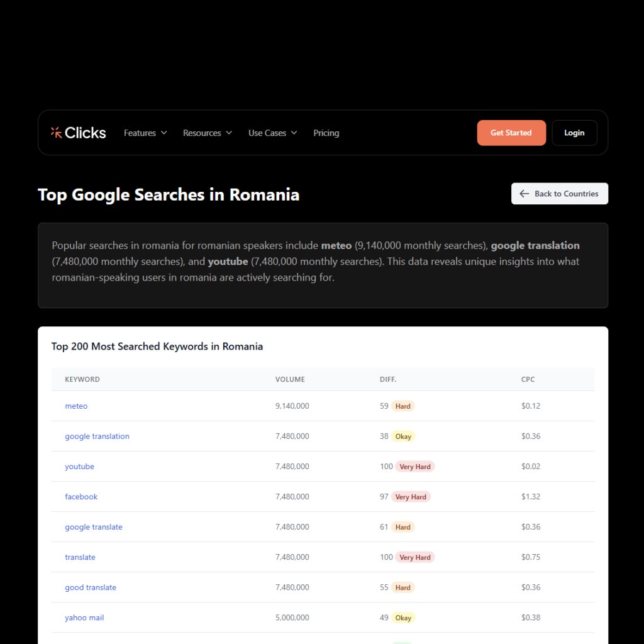644x644 pixels.
Task: Open the google translation keyword link
Action: [97, 436]
